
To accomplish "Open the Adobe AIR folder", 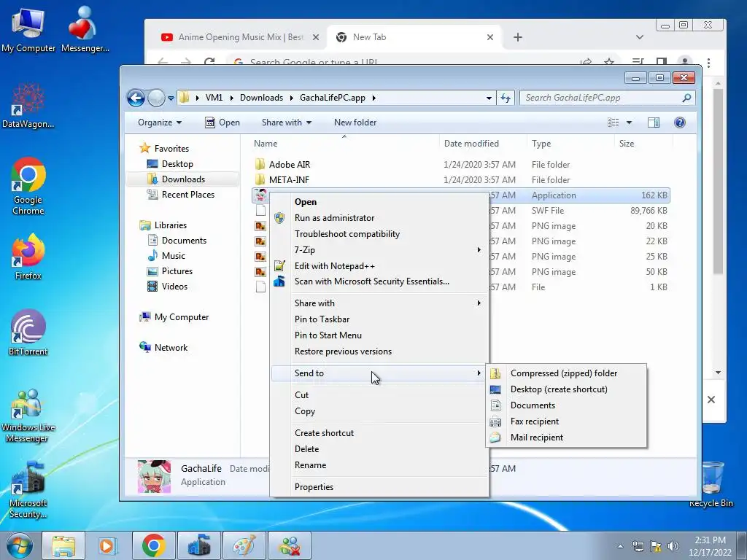I will 289,165.
